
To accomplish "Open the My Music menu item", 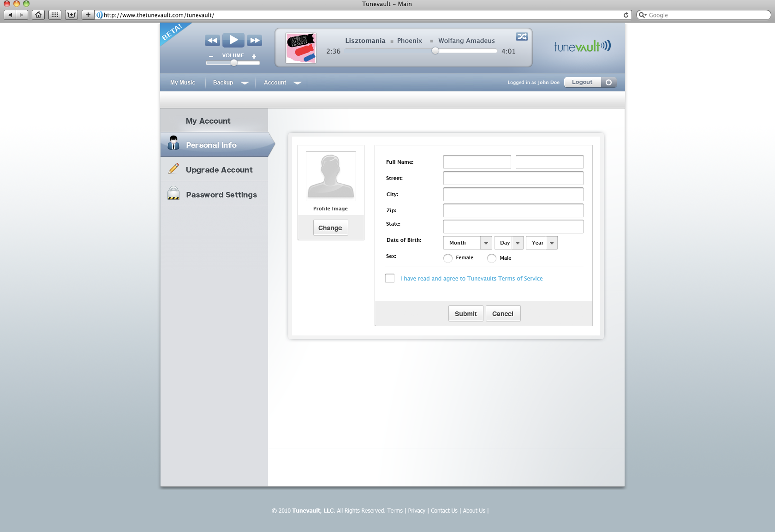I will [183, 83].
